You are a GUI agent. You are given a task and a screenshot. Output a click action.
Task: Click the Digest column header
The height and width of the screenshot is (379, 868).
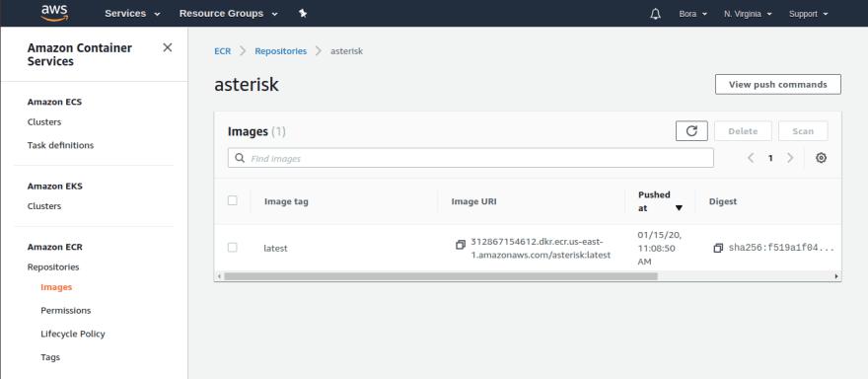(723, 201)
